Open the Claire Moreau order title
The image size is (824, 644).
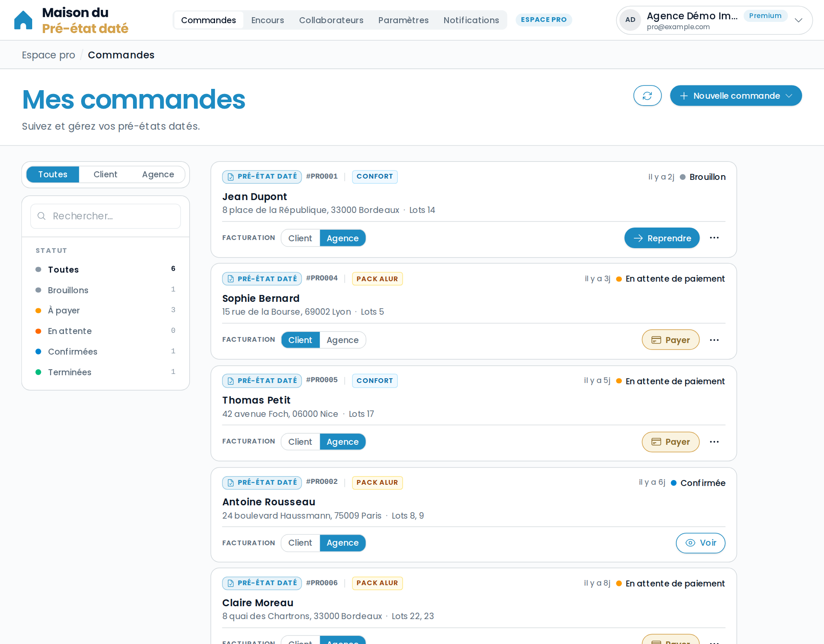tap(257, 603)
